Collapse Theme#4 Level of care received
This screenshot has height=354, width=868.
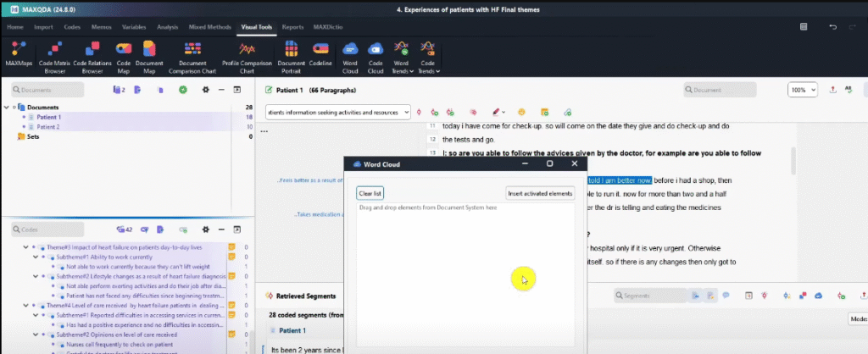click(x=25, y=306)
